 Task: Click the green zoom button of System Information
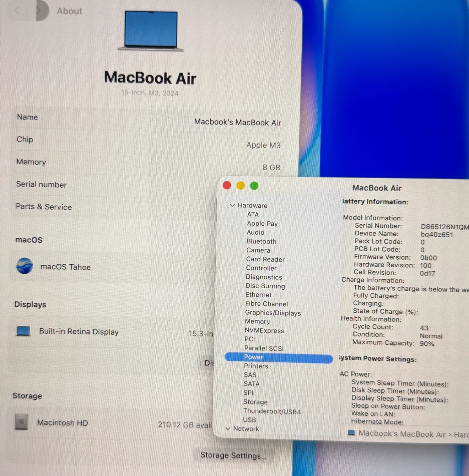[x=254, y=185]
